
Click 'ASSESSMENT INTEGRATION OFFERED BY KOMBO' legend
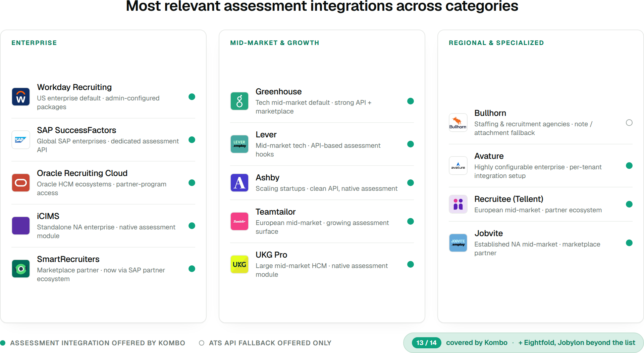(98, 343)
